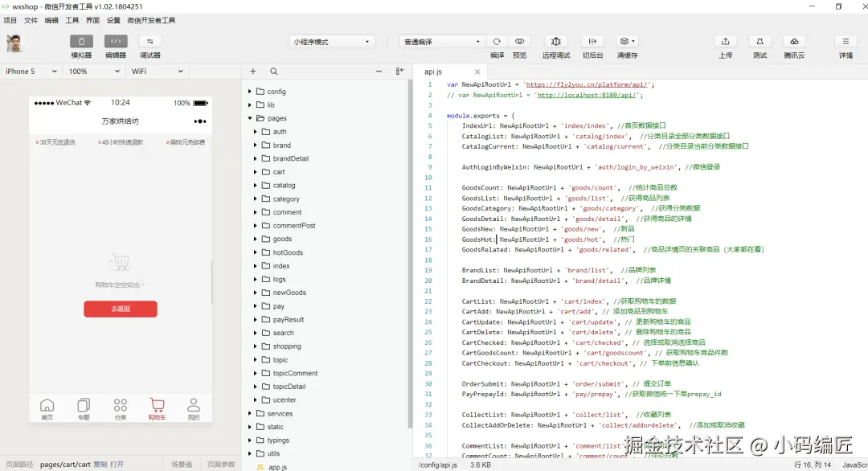Open the compile mode dropdown
The height and width of the screenshot is (471, 868).
point(442,42)
